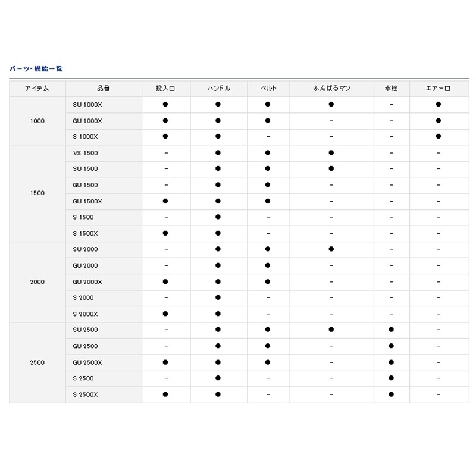Select the ハンドル column header
The image size is (476, 476).
click(x=218, y=89)
